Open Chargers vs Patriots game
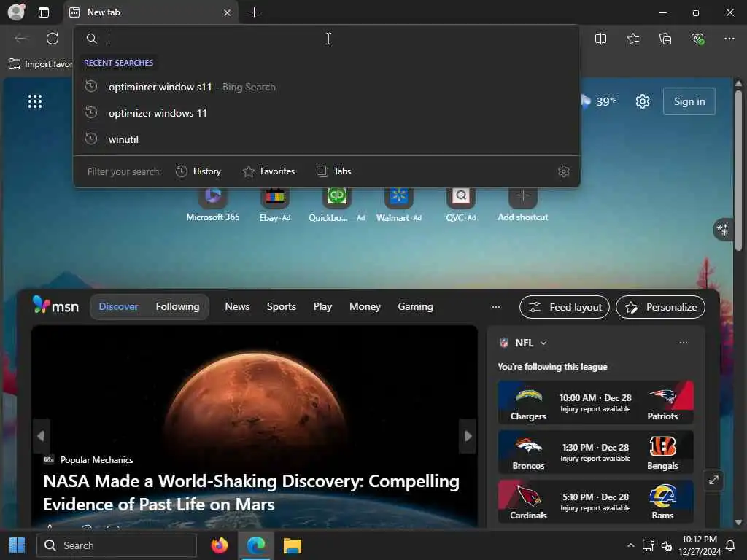Viewport: 747px width, 560px height. 595,402
